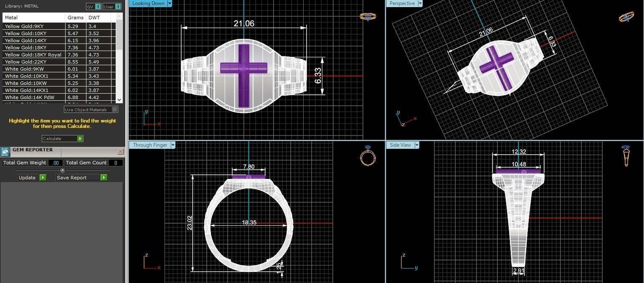644x283 pixels.
Task: Select the White Gold:10KX1 row
Action: (x=59, y=76)
